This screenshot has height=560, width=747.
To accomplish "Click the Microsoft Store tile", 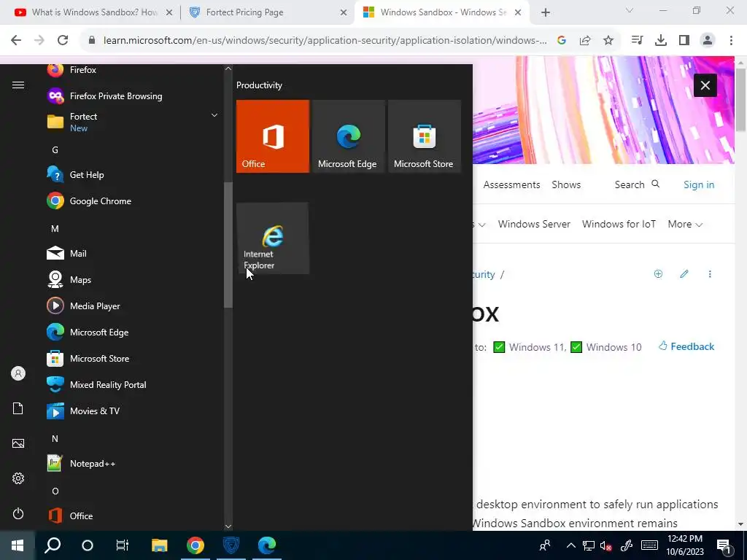I will point(425,136).
